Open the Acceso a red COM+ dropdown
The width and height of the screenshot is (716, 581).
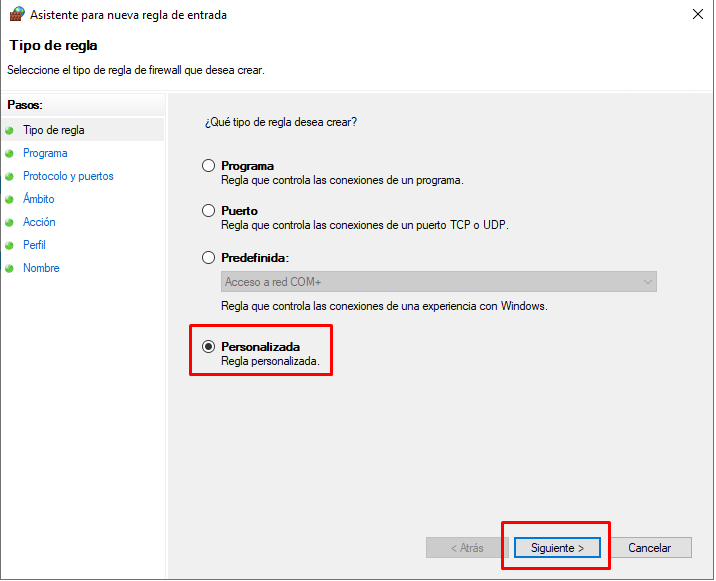point(439,282)
